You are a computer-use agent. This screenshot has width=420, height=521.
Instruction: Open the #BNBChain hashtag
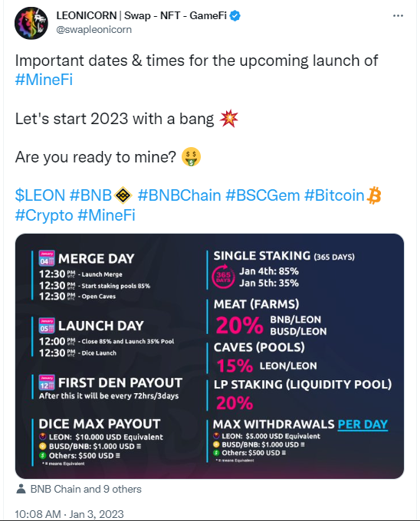tap(179, 195)
